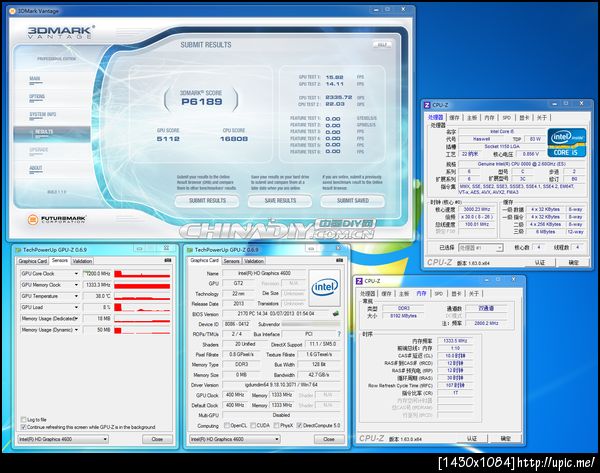This screenshot has height=473, width=600.
Task: Click the 3DMark Vantage title bar icon
Action: pyautogui.click(x=12, y=11)
